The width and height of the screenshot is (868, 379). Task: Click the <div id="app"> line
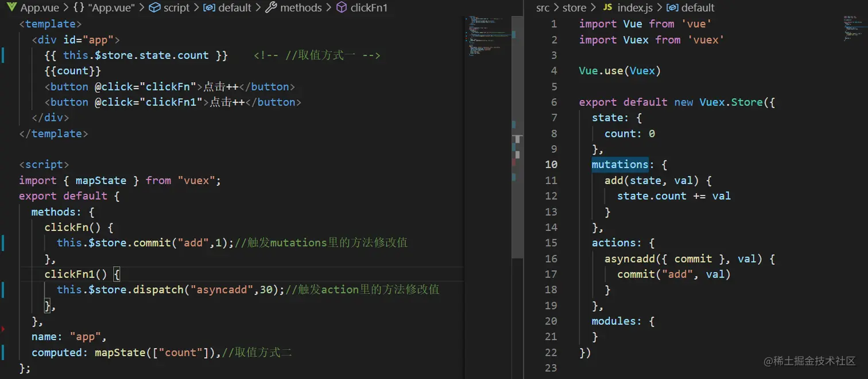pos(76,40)
